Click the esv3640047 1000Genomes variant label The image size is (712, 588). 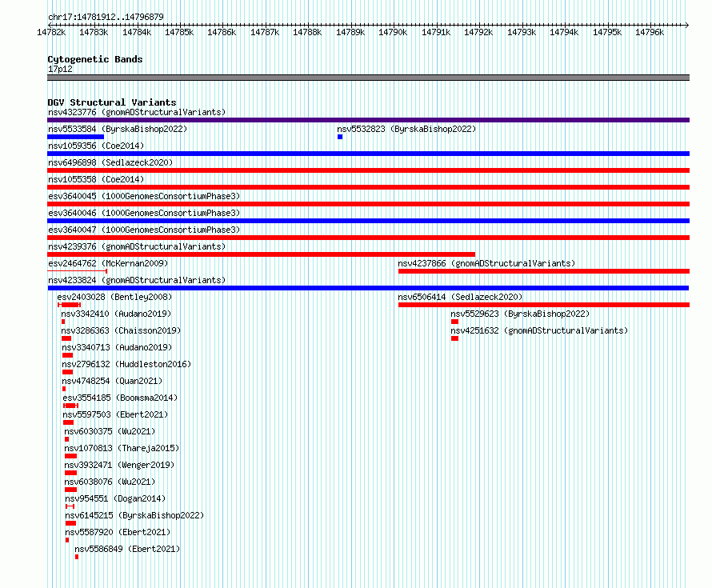coord(144,230)
